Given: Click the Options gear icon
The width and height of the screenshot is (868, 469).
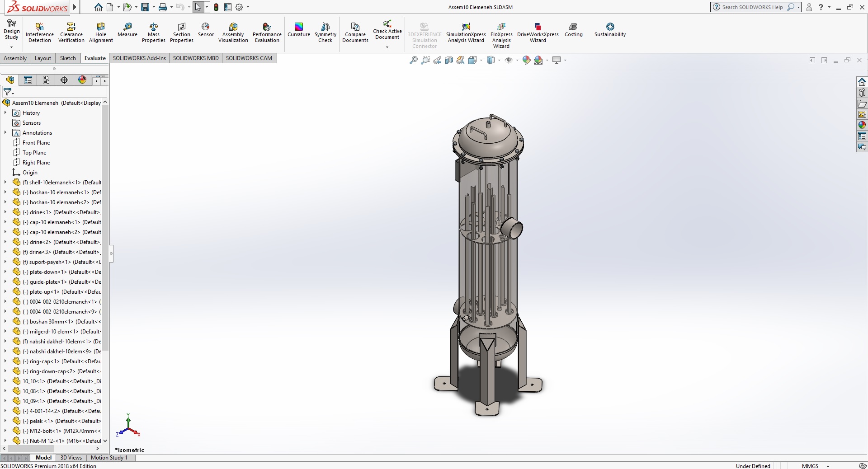Looking at the screenshot, I should point(239,7).
